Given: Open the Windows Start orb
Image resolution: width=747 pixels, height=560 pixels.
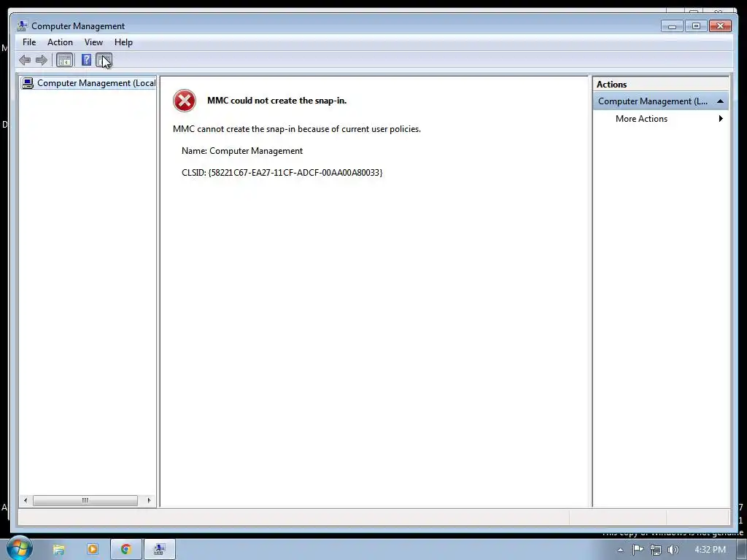Looking at the screenshot, I should click(19, 548).
